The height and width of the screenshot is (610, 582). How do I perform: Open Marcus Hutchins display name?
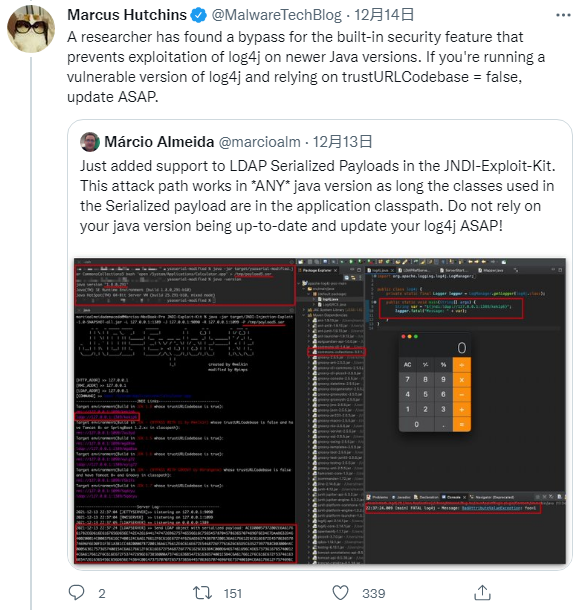click(127, 15)
